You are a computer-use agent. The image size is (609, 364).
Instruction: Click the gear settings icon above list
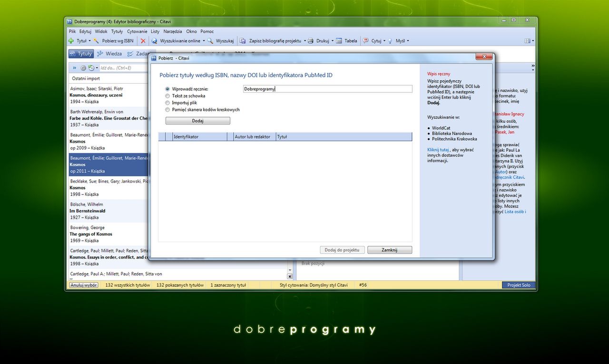[x=83, y=68]
